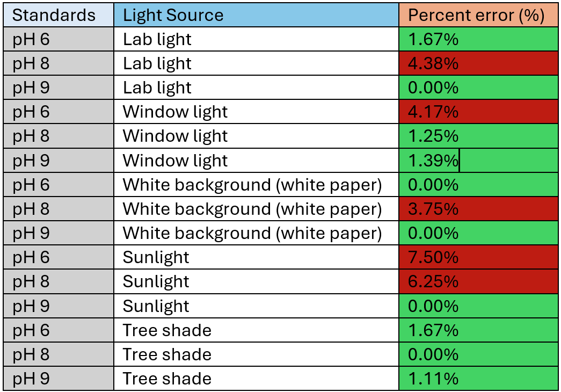Click the 1.25% Window light error cell
The height and width of the screenshot is (392, 561).
click(x=478, y=136)
